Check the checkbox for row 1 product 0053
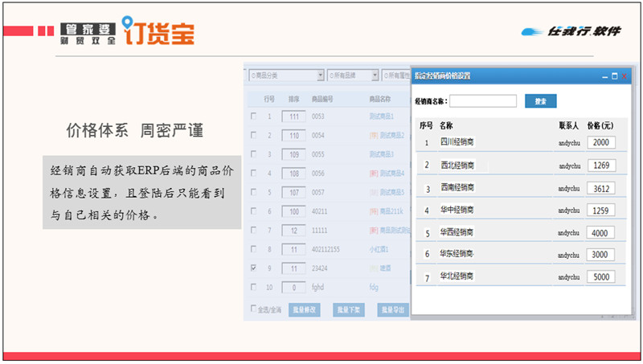 coord(255,117)
